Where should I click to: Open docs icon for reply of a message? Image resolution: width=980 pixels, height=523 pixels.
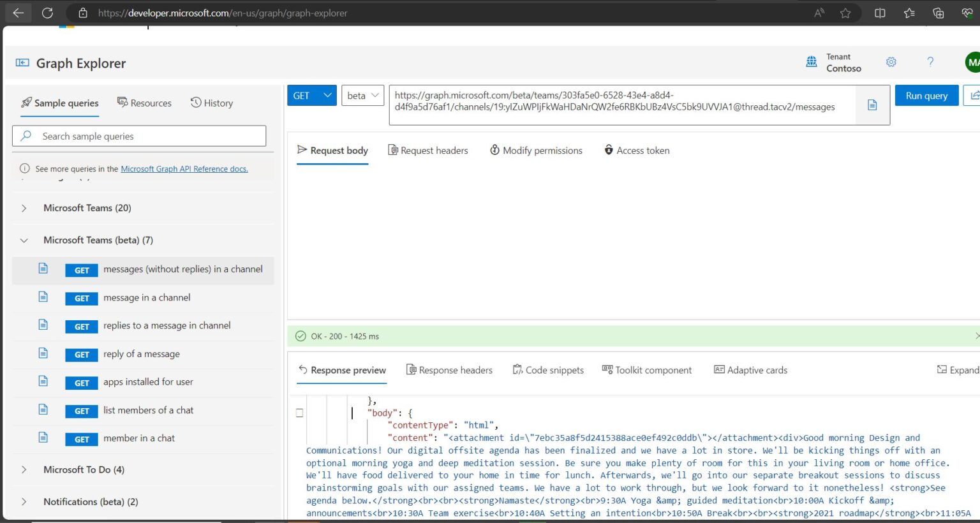(43, 353)
